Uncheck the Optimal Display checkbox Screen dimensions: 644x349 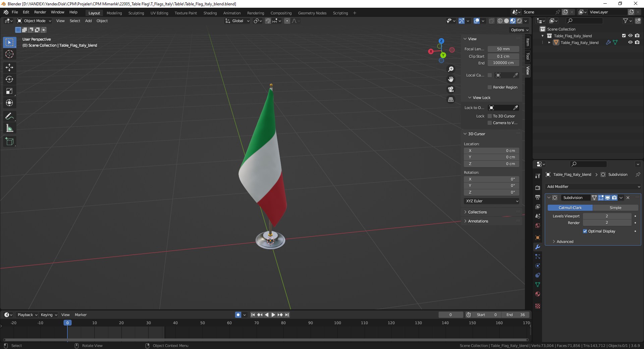[x=585, y=231]
